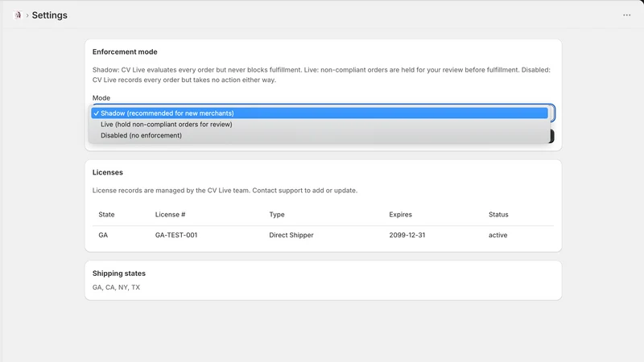This screenshot has height=362, width=644.
Task: Click the app icon in the breadcrumb
Action: point(17,15)
